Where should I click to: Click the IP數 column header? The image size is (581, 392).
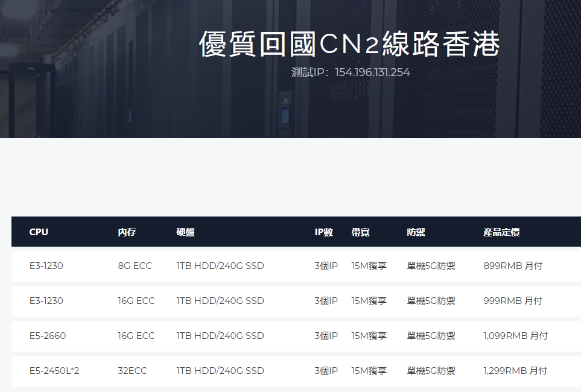pos(324,232)
